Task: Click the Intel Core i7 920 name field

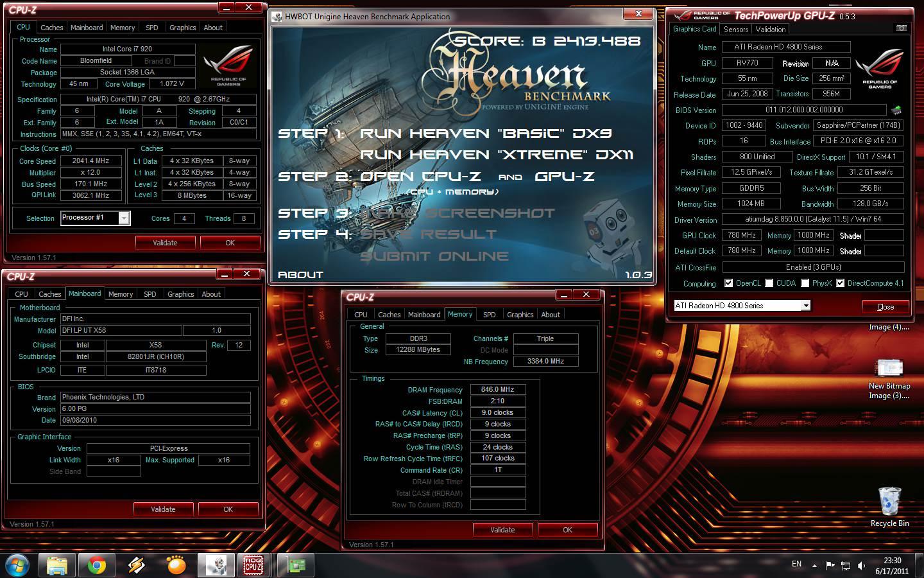Action: [128, 49]
